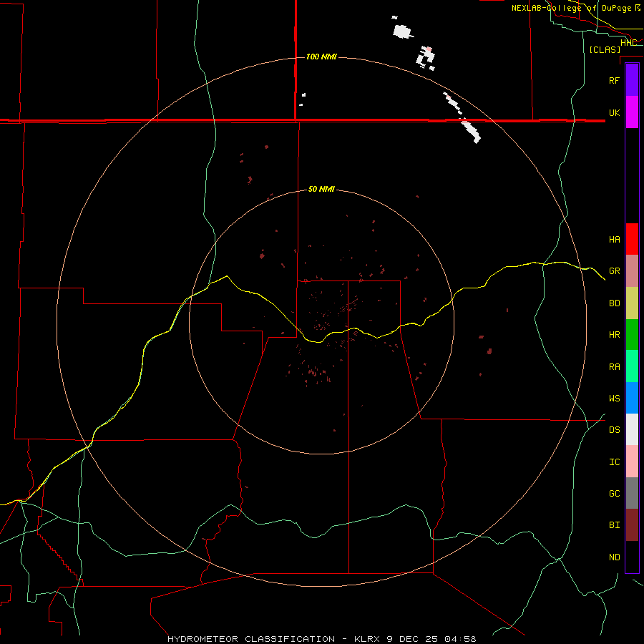Click the DS legend label
This screenshot has height=644, width=644.
[x=615, y=430]
